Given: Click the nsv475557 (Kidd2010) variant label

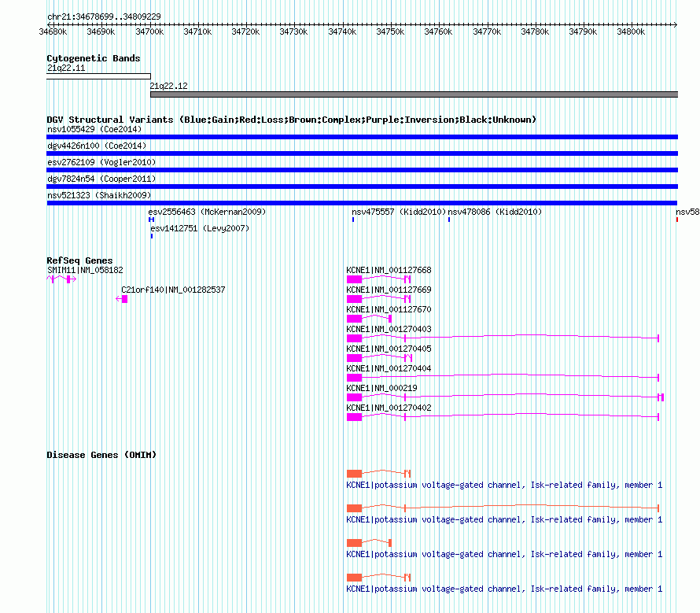Looking at the screenshot, I should 399,212.
